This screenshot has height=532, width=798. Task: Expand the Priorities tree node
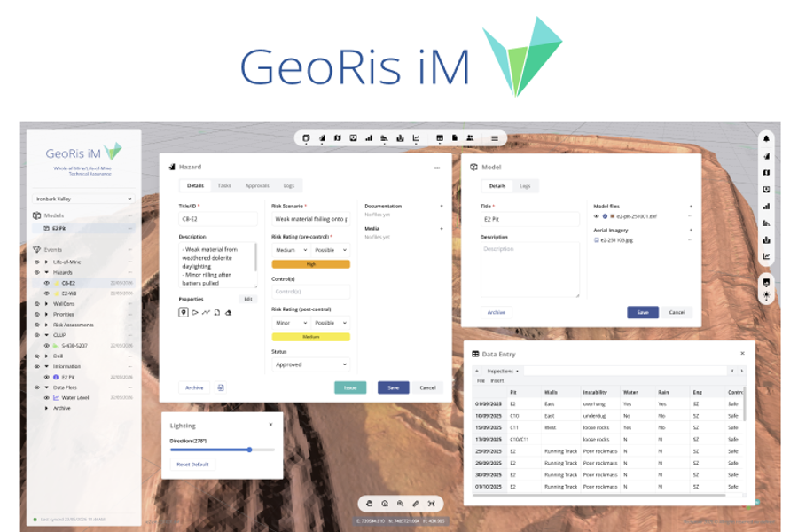(46, 315)
